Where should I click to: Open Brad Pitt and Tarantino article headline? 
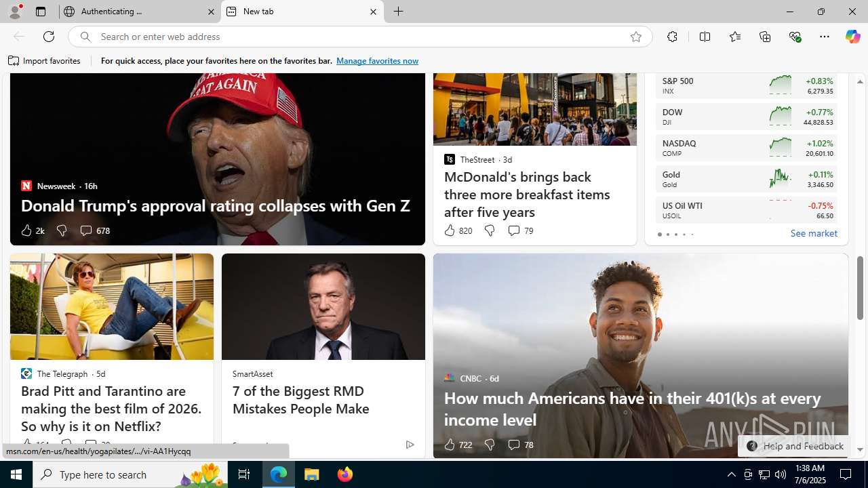coord(111,409)
